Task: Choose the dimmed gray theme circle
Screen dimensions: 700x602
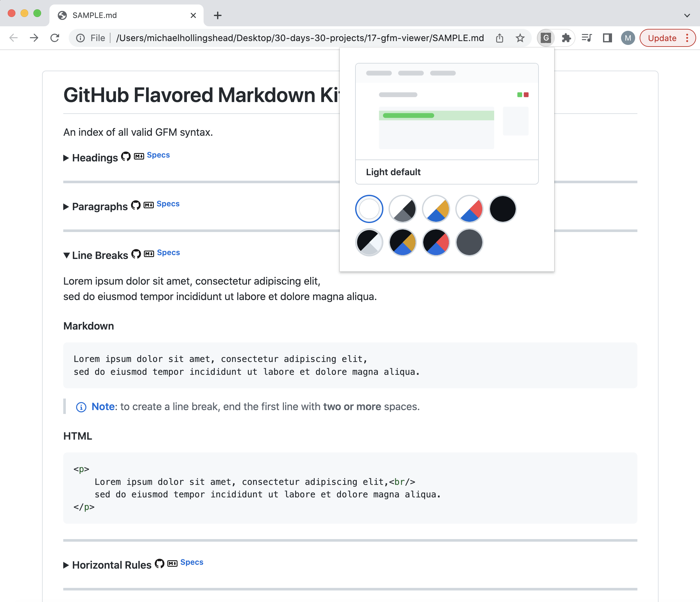Action: pos(469,242)
